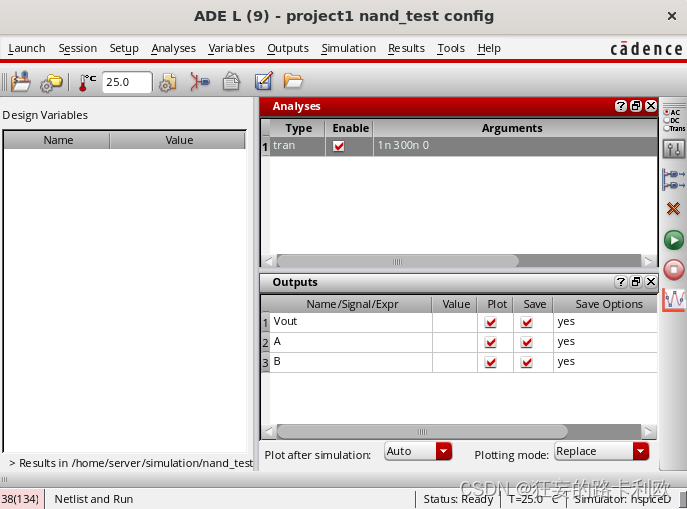Click the Design Variables Name column header

(57, 140)
